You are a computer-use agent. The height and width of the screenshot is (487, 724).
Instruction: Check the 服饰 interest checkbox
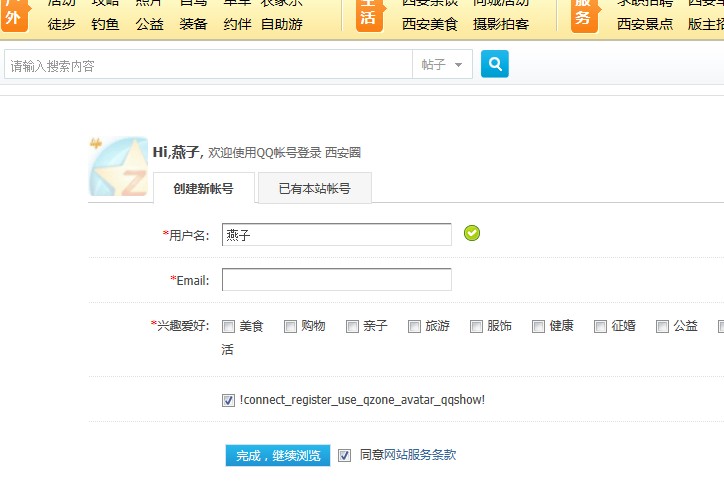click(476, 326)
